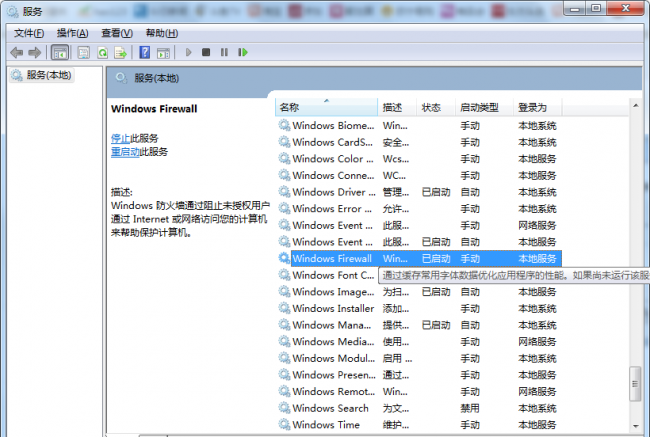Sort by the 描述 column header
Screen dimensions: 650x437
pos(397,107)
